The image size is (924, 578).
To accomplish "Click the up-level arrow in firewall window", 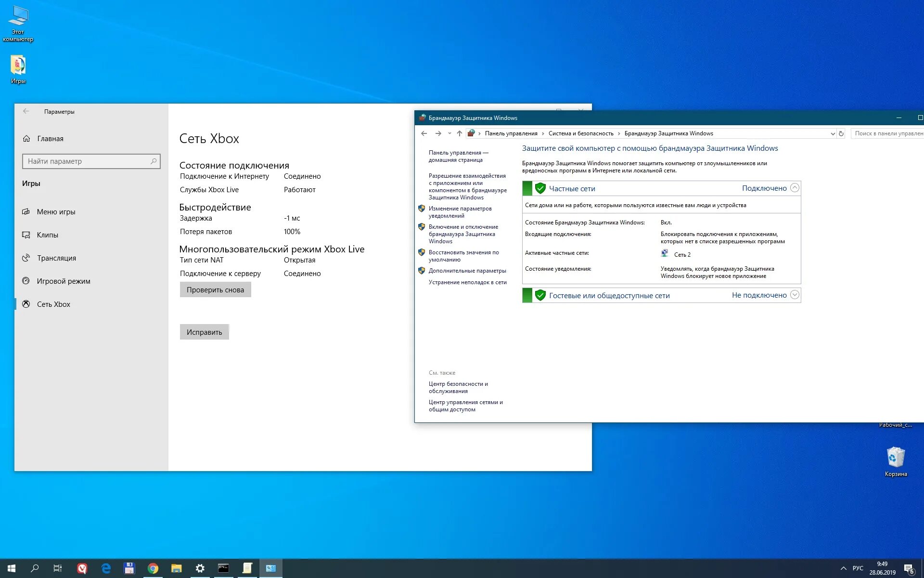I will 460,133.
